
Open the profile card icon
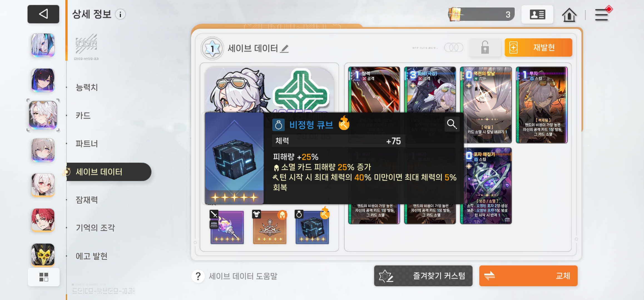(x=537, y=14)
